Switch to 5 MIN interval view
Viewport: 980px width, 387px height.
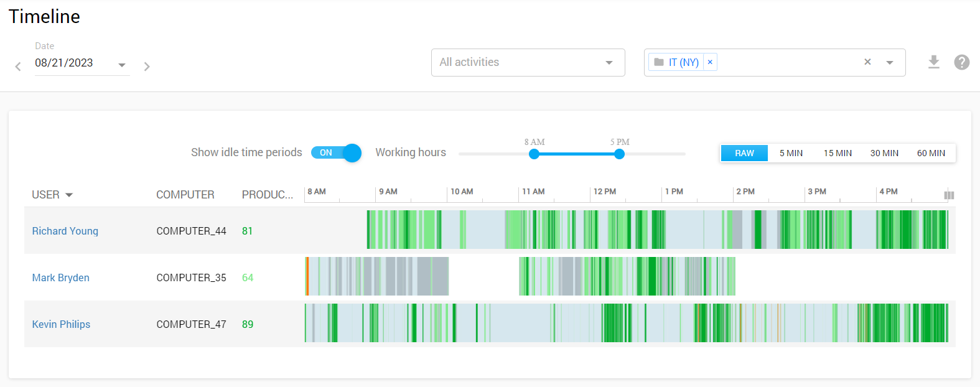791,153
